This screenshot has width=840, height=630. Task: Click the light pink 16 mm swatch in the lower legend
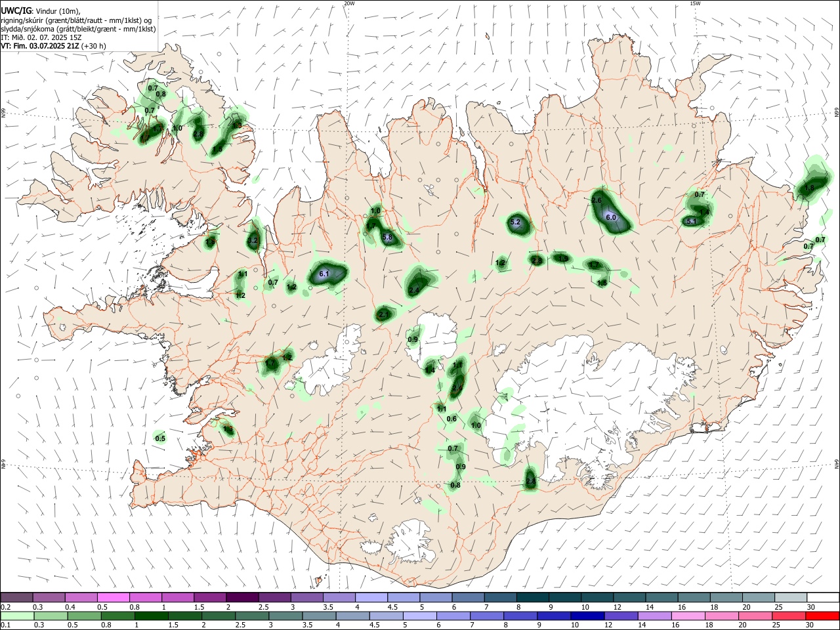point(688,616)
